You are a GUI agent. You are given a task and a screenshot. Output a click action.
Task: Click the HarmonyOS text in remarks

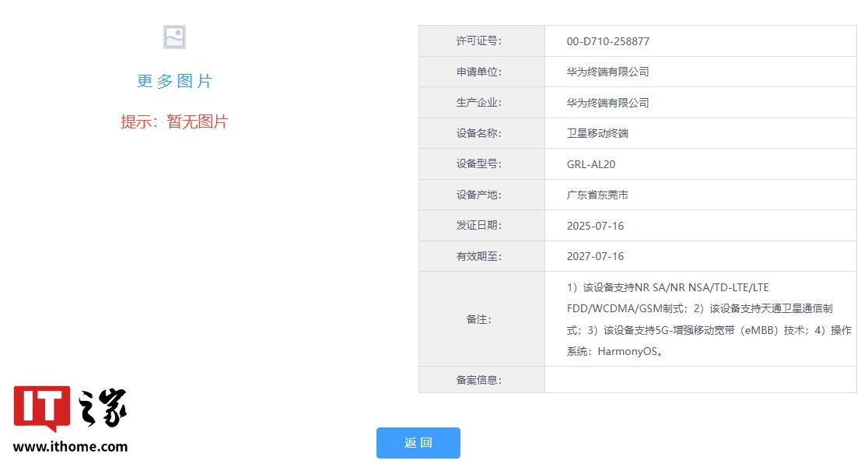[628, 351]
